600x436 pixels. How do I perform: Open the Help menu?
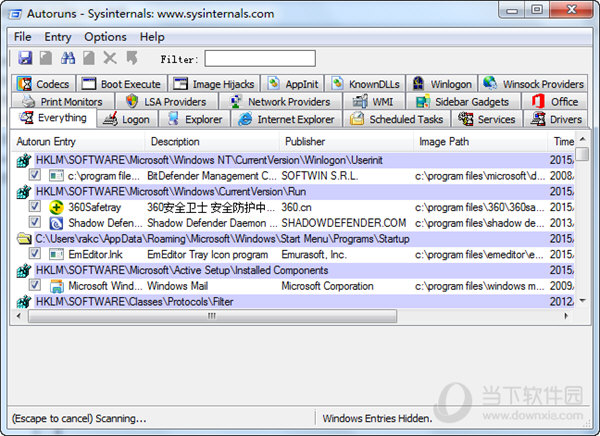coord(152,37)
